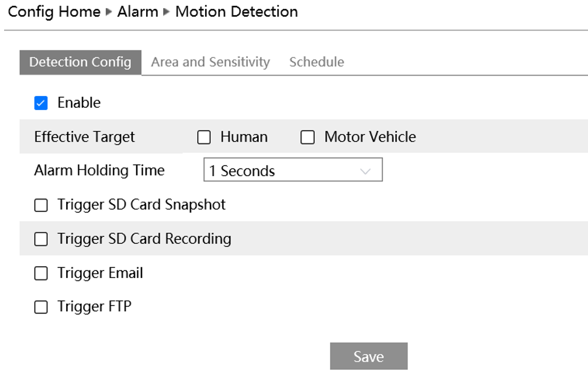Disable the Enable checkbox

pos(41,104)
